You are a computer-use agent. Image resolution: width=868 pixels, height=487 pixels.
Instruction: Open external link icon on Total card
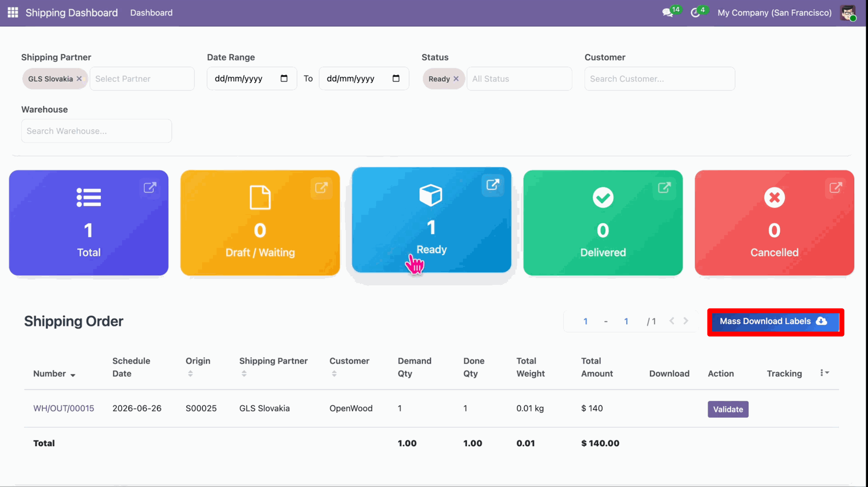coord(150,188)
